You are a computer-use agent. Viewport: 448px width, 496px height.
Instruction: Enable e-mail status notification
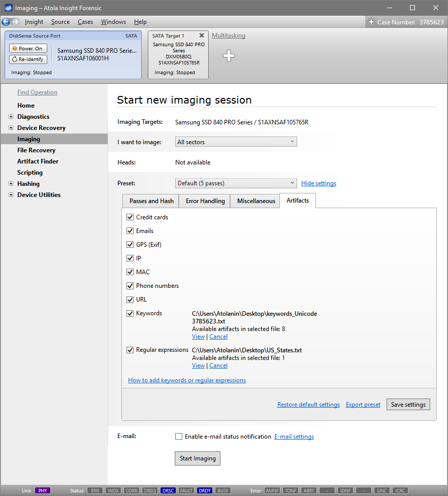point(179,437)
